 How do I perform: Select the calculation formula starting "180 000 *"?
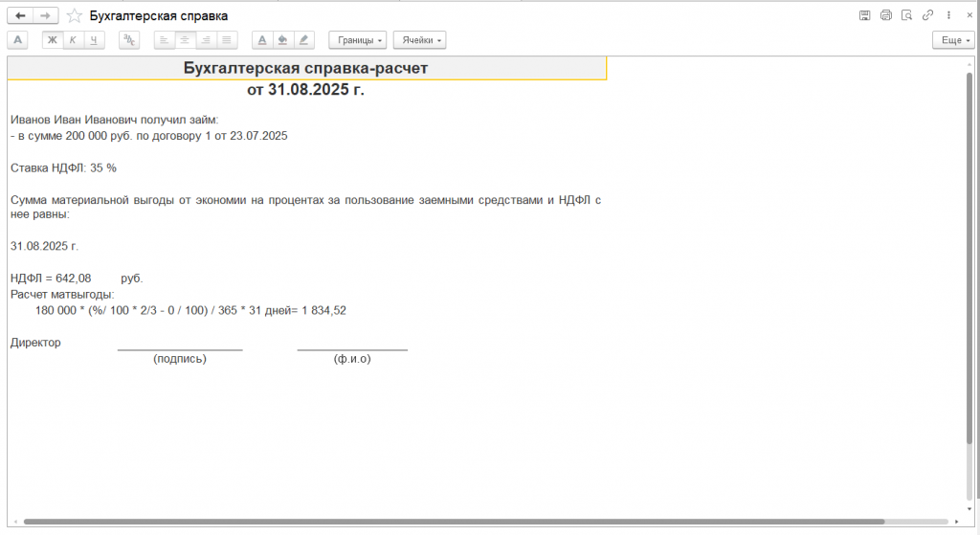190,311
